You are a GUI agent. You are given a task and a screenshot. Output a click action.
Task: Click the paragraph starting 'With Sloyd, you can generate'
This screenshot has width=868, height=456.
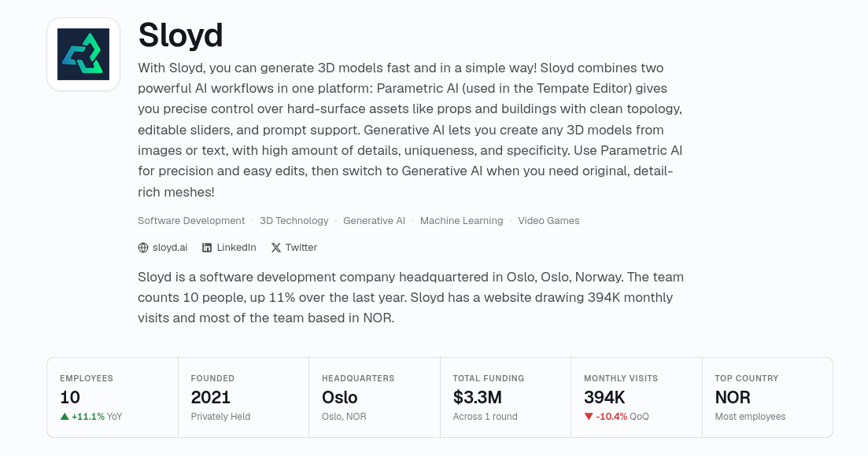click(410, 130)
